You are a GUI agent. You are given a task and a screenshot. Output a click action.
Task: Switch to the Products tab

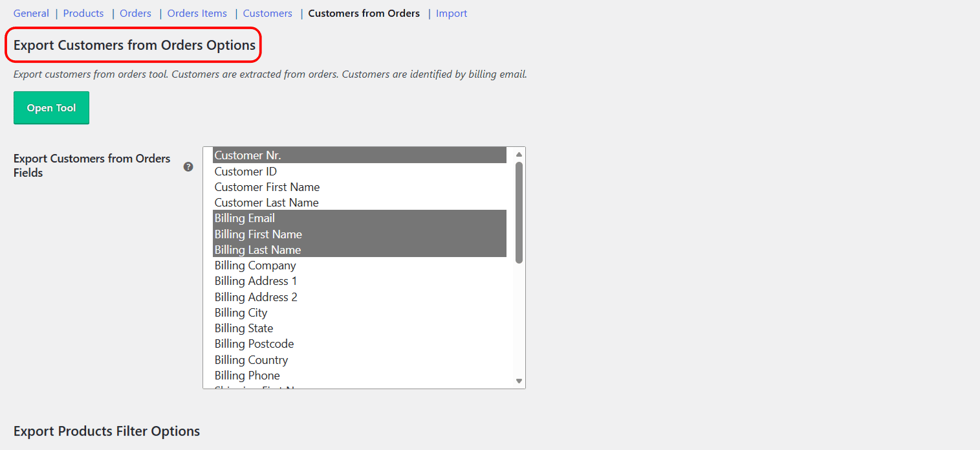click(x=83, y=13)
